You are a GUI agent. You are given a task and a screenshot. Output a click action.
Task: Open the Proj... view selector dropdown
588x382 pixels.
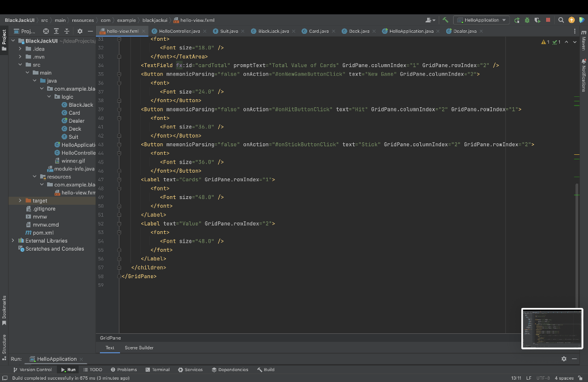24,31
